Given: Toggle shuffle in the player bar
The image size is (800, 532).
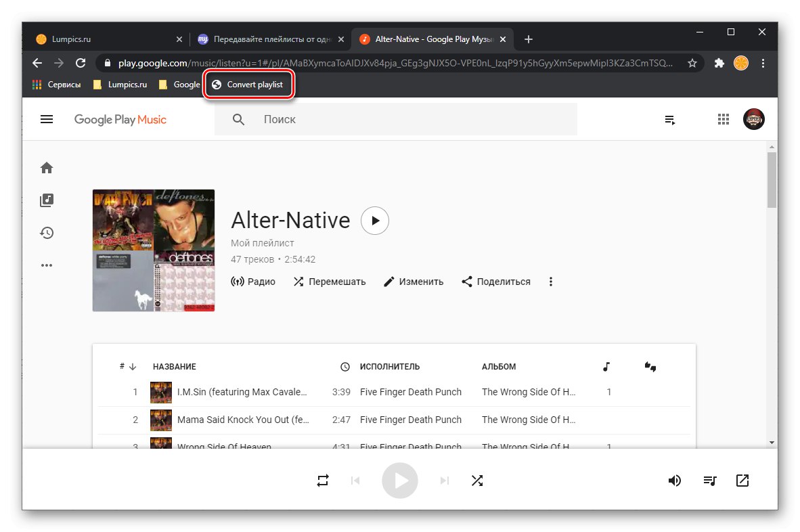Looking at the screenshot, I should (x=477, y=481).
